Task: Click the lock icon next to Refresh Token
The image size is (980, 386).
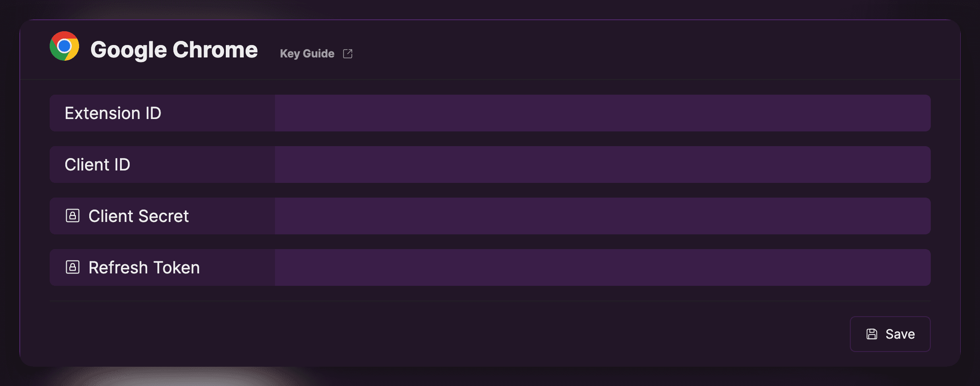Action: [73, 267]
